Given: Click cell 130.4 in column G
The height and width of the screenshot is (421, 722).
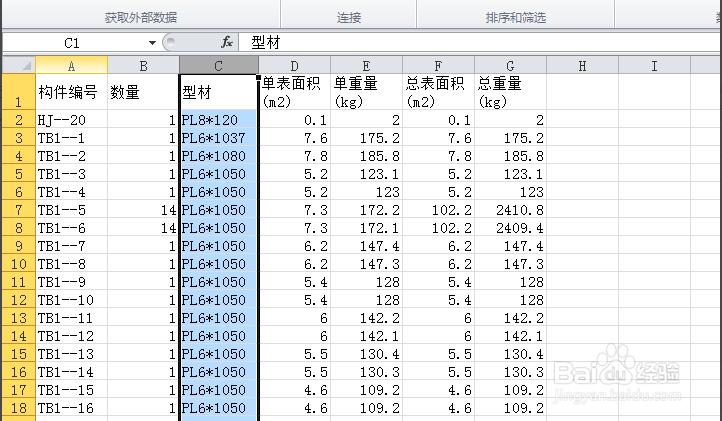Looking at the screenshot, I should [x=510, y=354].
